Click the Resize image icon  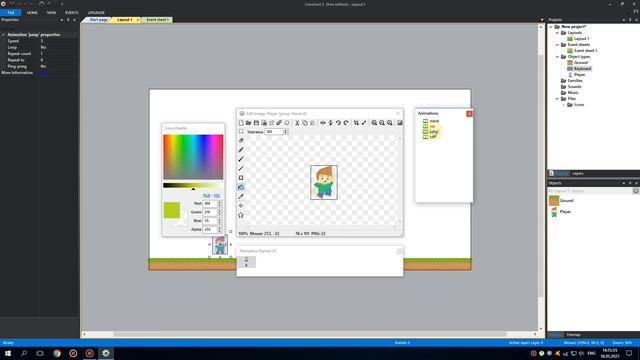tap(364, 123)
